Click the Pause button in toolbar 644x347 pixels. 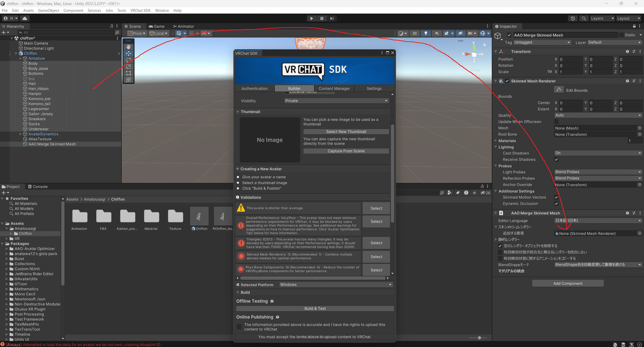tap(322, 18)
